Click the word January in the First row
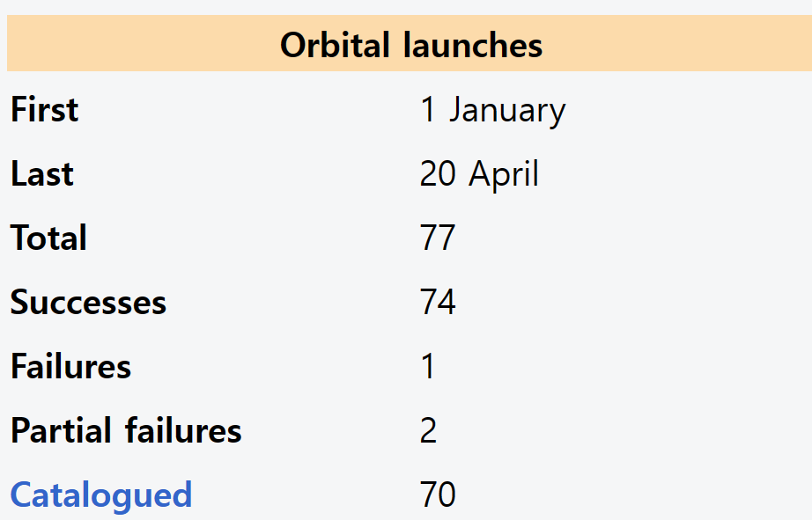The width and height of the screenshot is (812, 520). click(x=507, y=112)
